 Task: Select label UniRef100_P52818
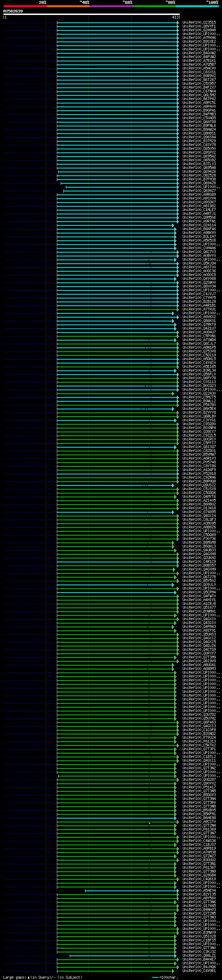coord(199,473)
